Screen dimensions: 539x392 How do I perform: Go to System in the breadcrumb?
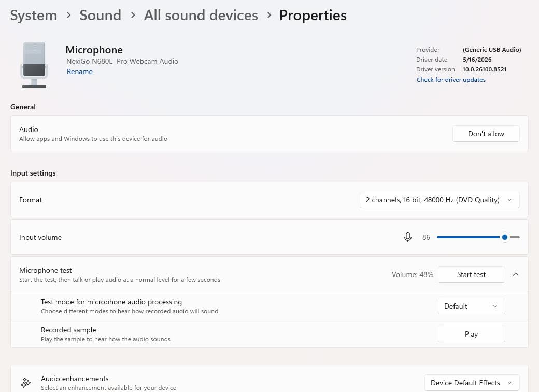pyautogui.click(x=34, y=16)
